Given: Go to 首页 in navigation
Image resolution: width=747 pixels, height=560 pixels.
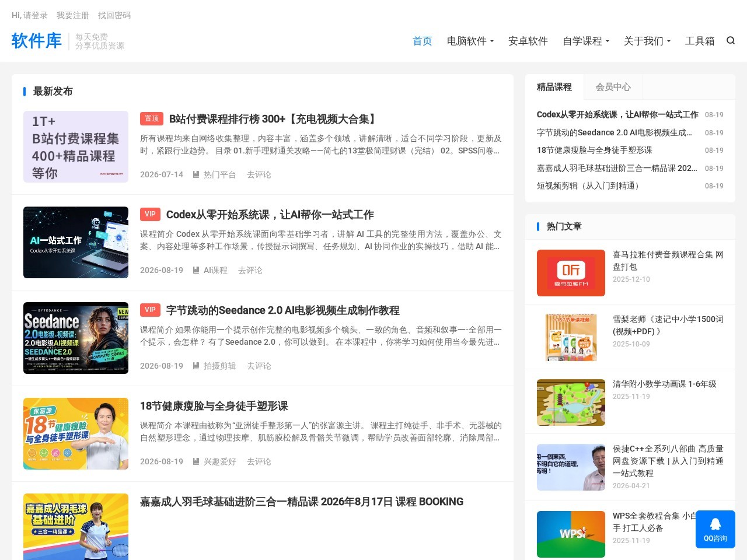Looking at the screenshot, I should tap(423, 41).
